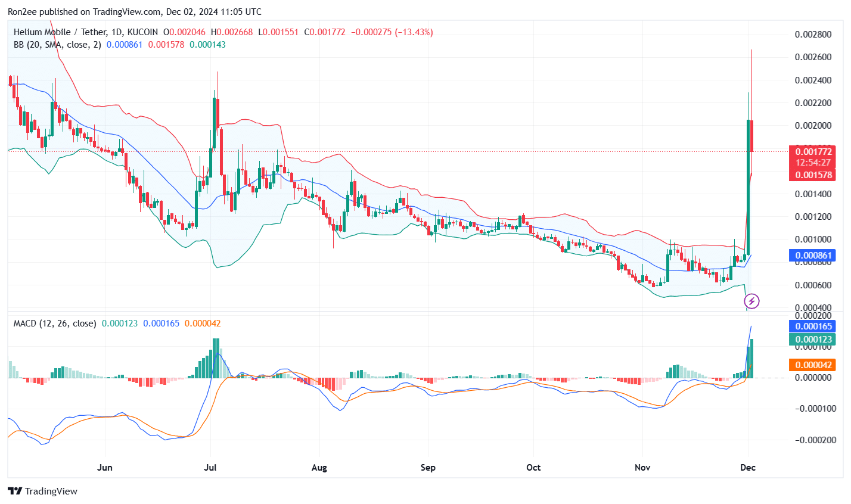Click the green histogram value label 0.000123

coord(812,340)
